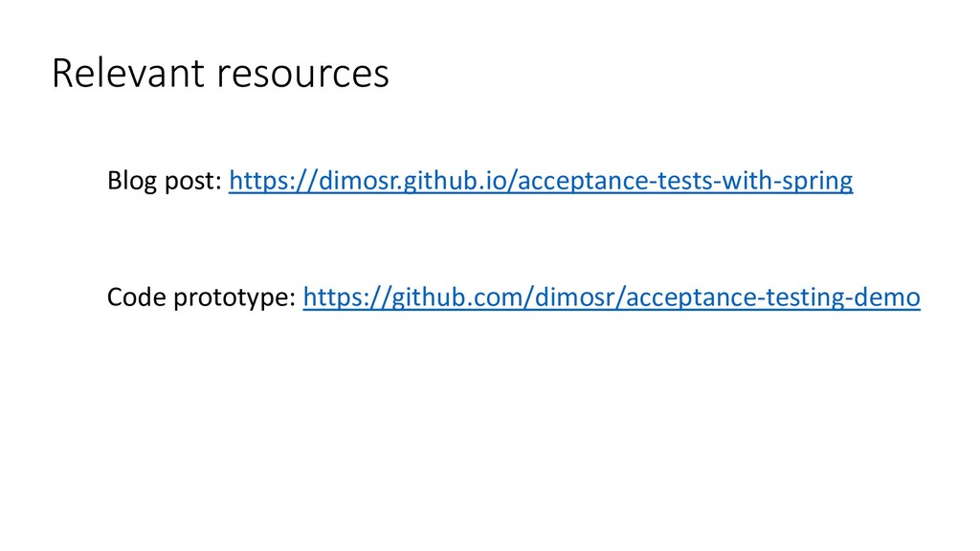Click the 'Blog post:' label text
The image size is (980, 551).
pyautogui.click(x=166, y=180)
